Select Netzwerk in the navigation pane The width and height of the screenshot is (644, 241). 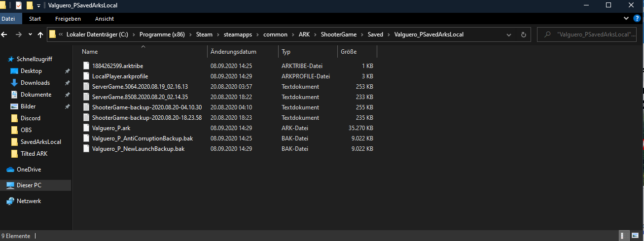29,201
